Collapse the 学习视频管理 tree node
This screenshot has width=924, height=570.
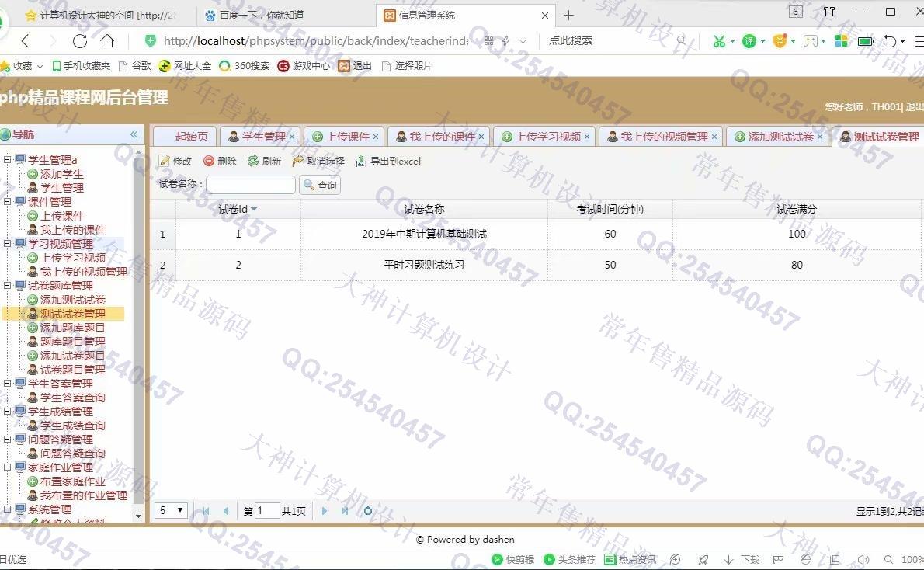pyautogui.click(x=7, y=243)
